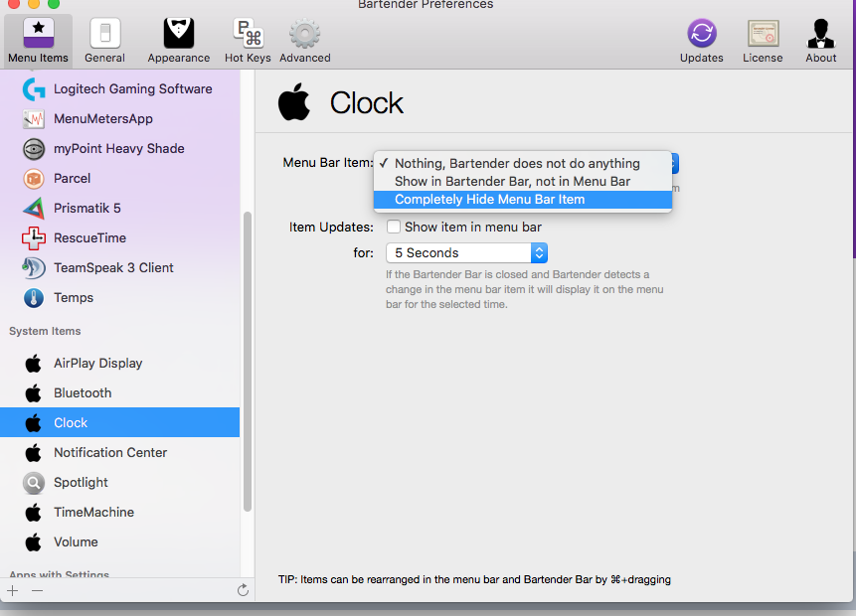
Task: Open the Hot Keys tab
Action: 248,41
